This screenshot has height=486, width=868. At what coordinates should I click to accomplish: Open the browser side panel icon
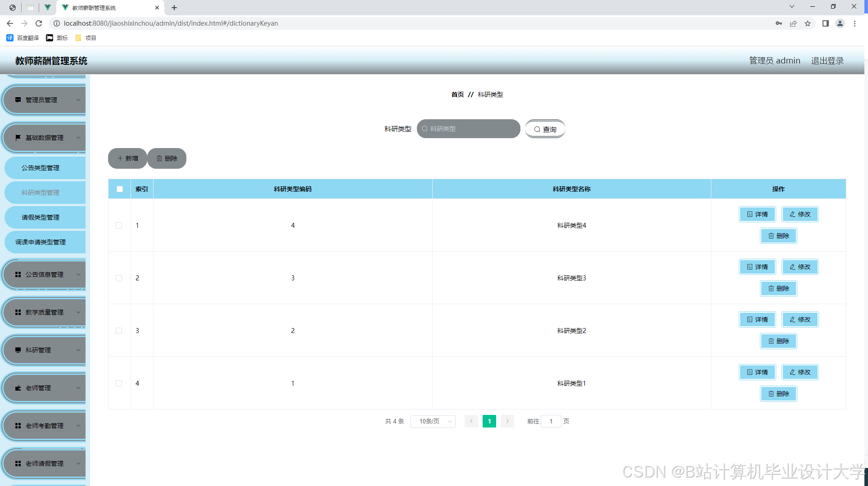pyautogui.click(x=825, y=23)
